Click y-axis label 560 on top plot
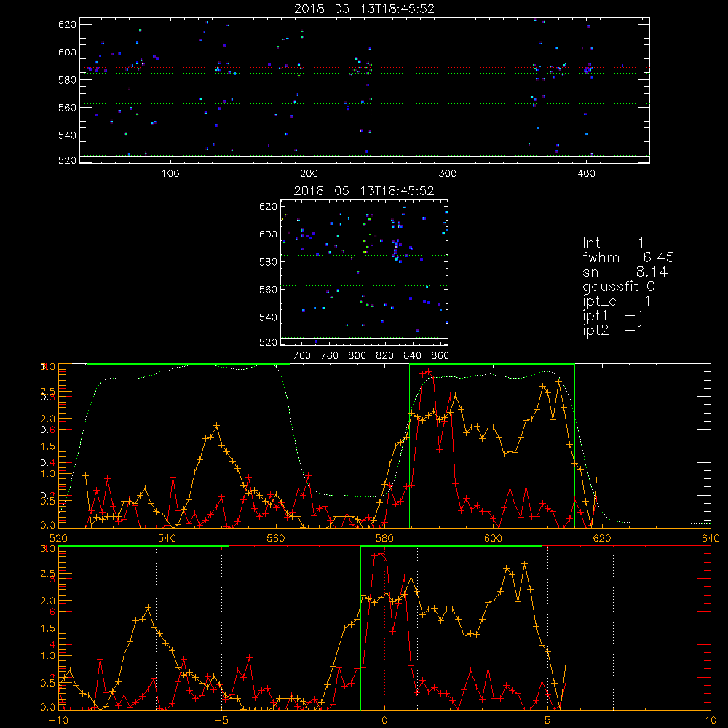This screenshot has height=728, width=728. click(67, 108)
